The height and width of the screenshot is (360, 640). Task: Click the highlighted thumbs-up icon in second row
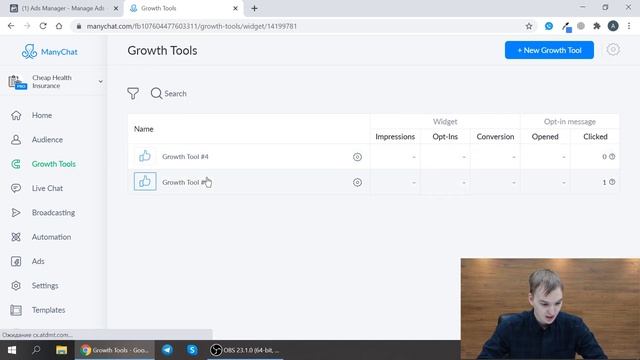[145, 182]
